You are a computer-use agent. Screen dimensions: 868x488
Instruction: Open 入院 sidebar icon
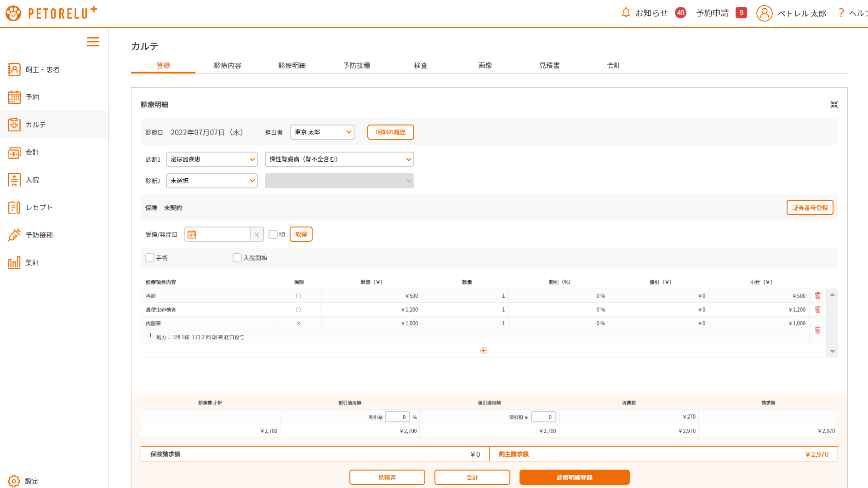click(14, 180)
